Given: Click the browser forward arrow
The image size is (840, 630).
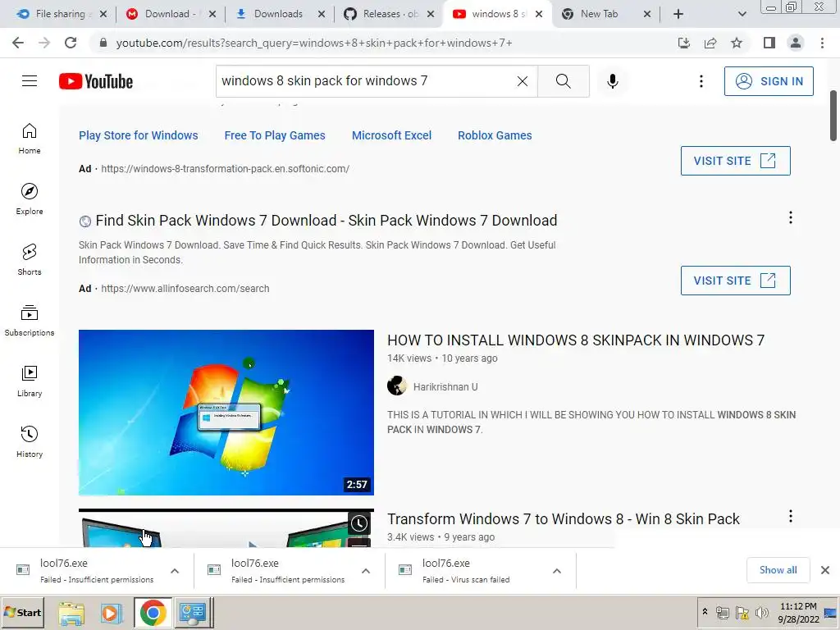Looking at the screenshot, I should point(44,43).
